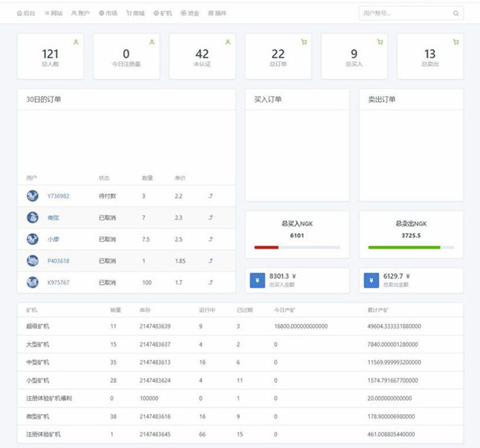Open the 后台 menu item
This screenshot has height=448, width=480.
tap(26, 13)
